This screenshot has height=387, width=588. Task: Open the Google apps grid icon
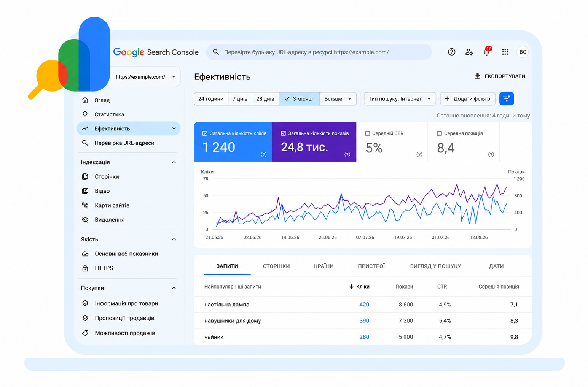505,52
